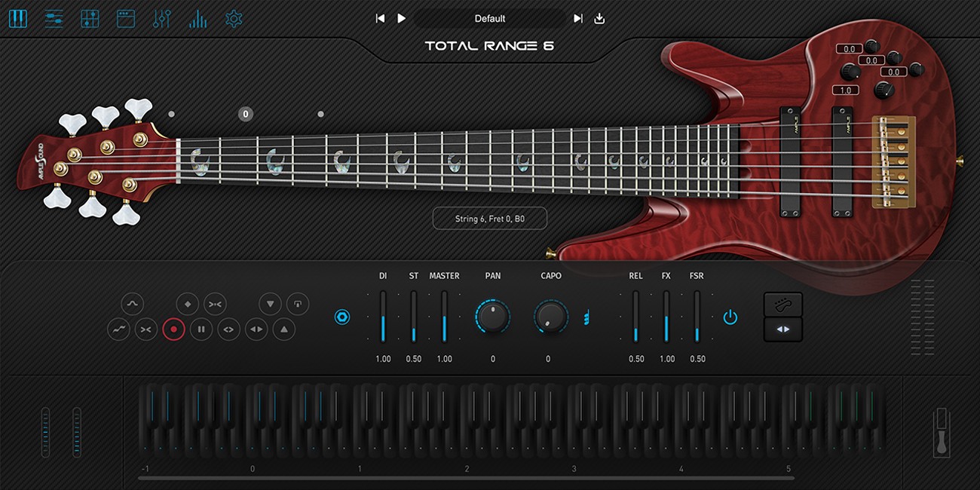Open the grid pattern panel
This screenshot has width=980, height=490.
point(88,19)
